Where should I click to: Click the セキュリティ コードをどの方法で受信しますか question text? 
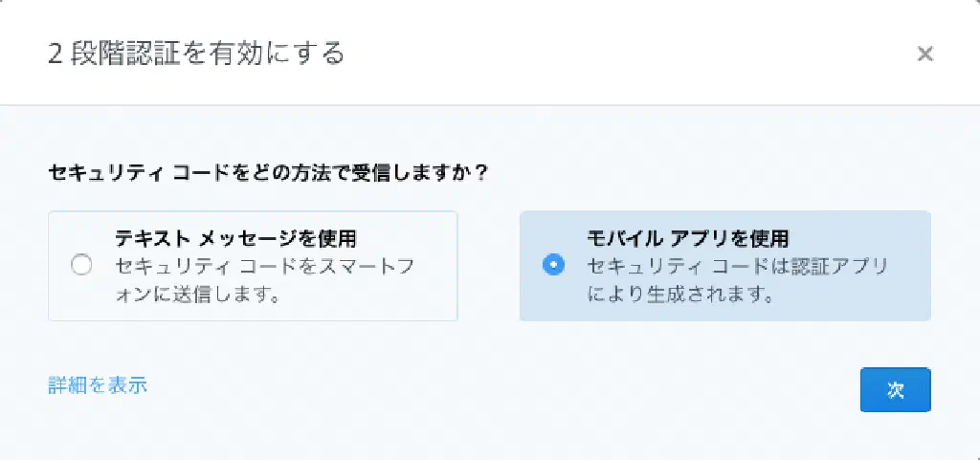coord(268,174)
